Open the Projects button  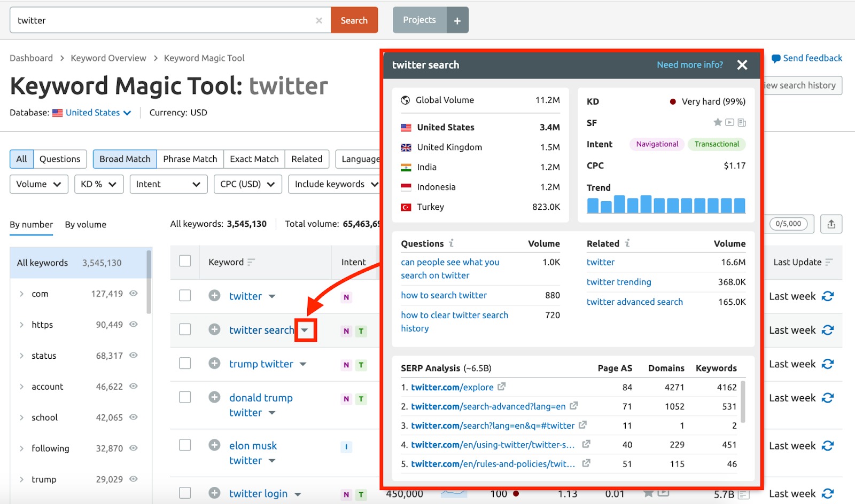[x=419, y=20]
